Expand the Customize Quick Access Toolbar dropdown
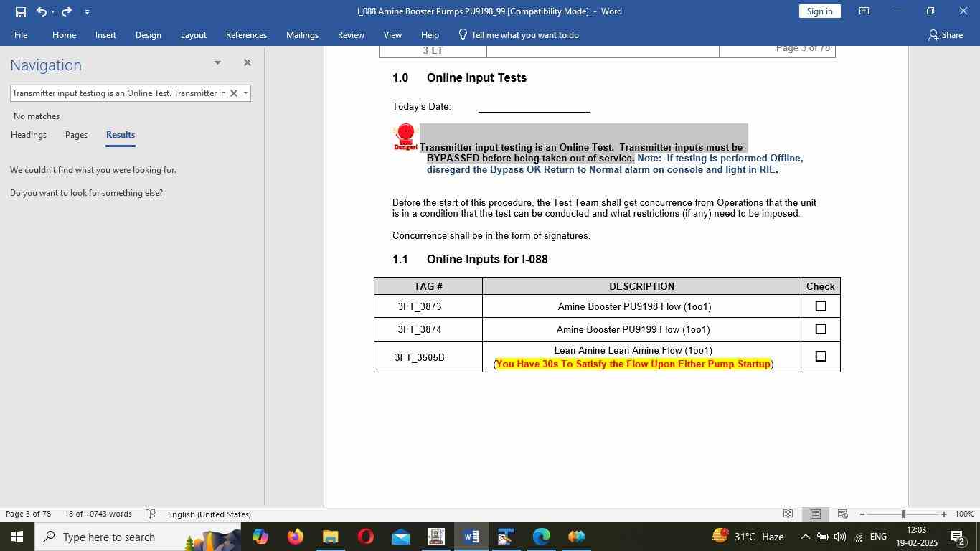Image resolution: width=980 pixels, height=551 pixels. pos(87,11)
